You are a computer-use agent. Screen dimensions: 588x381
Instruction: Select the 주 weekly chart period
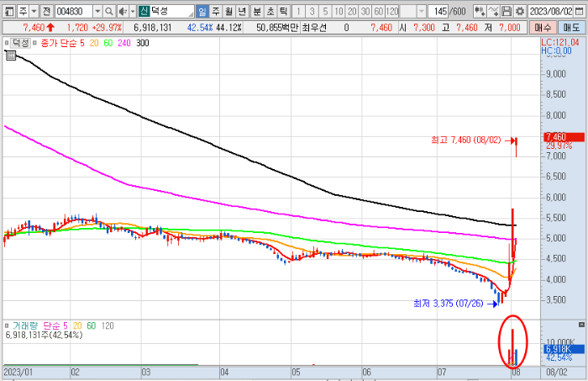[x=216, y=12]
